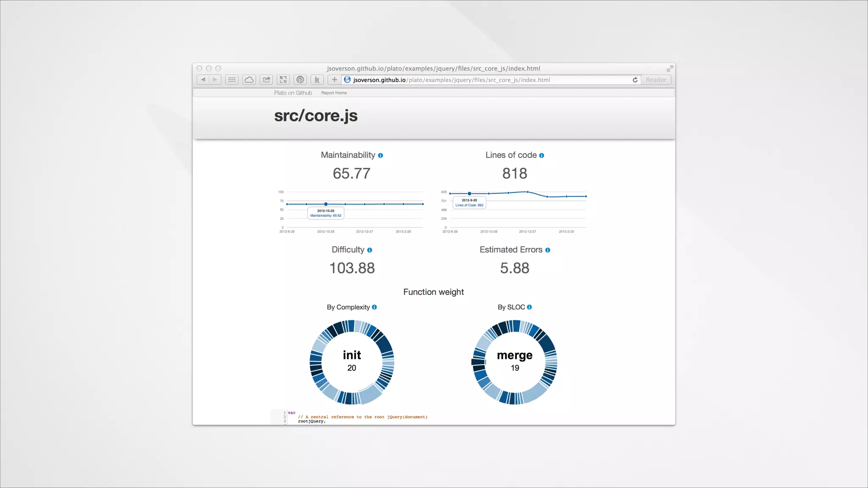Click the init complexity donut chart center
868x488 pixels.
352,361
